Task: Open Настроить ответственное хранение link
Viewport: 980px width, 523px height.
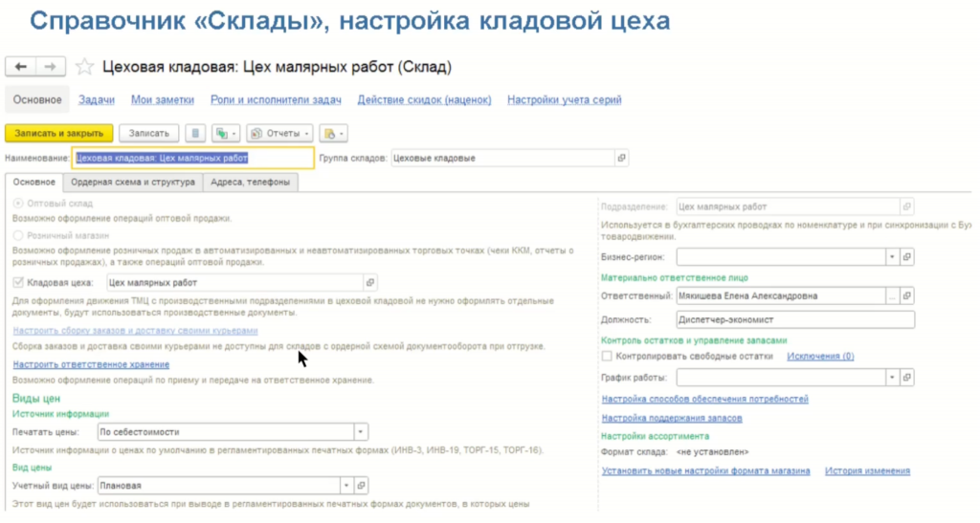Action: (x=91, y=364)
